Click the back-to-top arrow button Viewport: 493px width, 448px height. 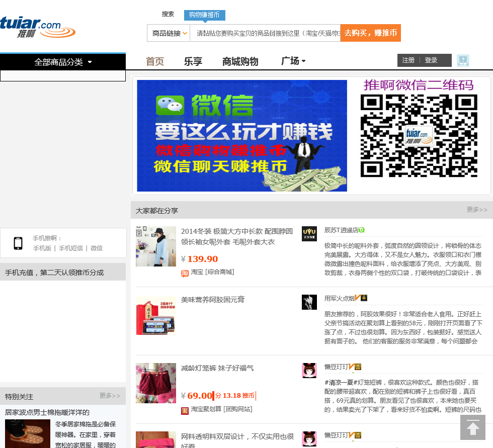pyautogui.click(x=472, y=427)
